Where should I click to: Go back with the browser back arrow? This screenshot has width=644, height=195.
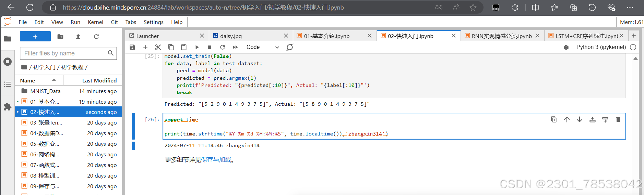11,7
